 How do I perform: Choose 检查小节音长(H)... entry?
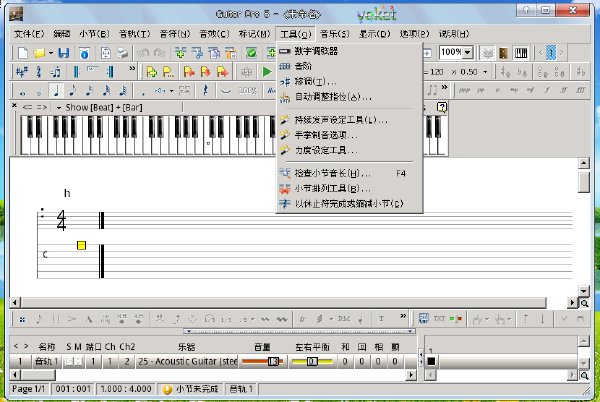pyautogui.click(x=349, y=173)
